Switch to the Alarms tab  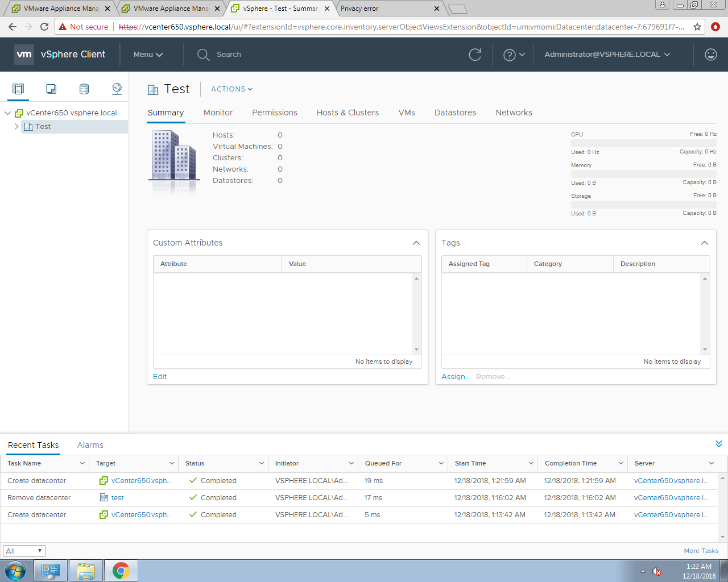90,445
